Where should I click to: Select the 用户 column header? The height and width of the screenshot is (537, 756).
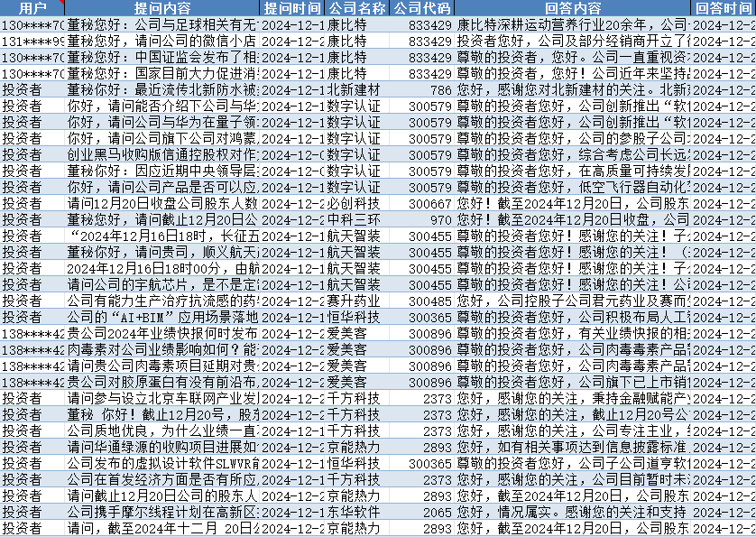[32, 8]
